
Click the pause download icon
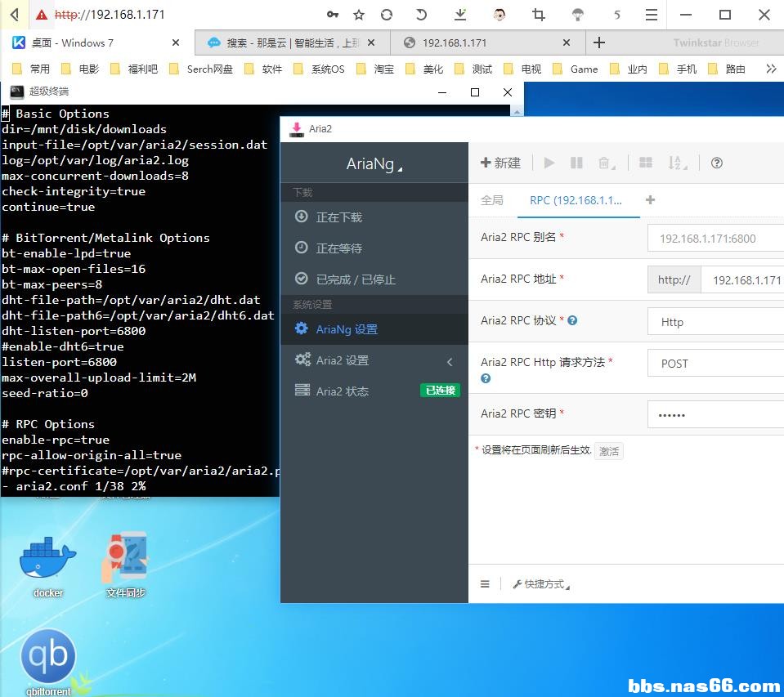point(576,163)
